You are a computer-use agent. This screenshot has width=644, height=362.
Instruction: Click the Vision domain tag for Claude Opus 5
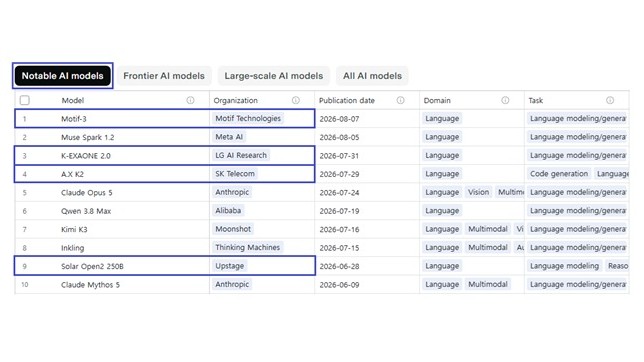478,192
